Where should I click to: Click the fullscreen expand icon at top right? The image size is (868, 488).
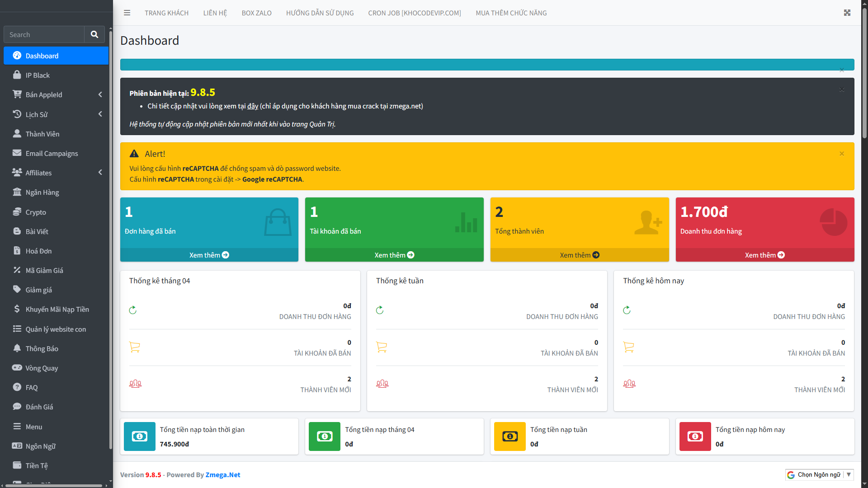(847, 13)
